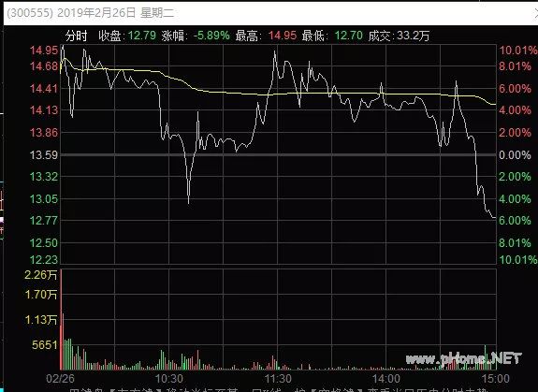Viewport: 538px width, 392px height.
Task: Click the 11:30 time marker
Action: 278,379
